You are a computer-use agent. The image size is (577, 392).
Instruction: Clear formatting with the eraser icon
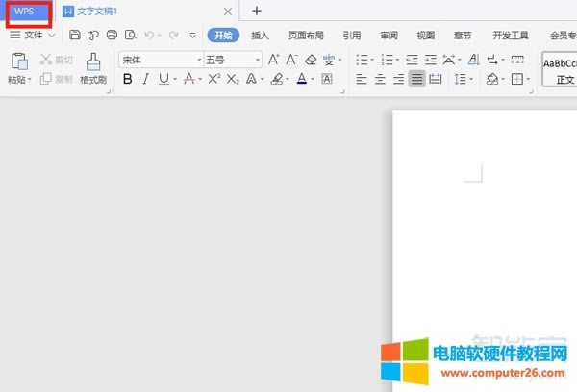tap(311, 60)
